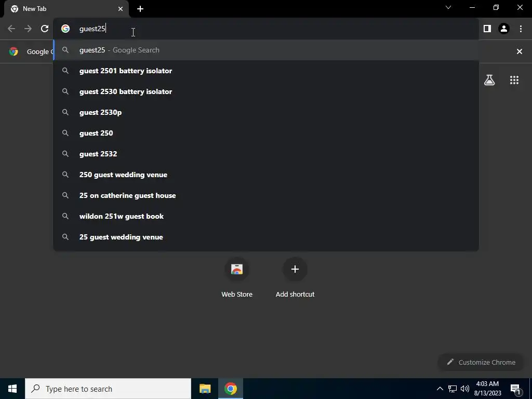Open Search Labs beaker icon
Viewport: 532px width, 399px height.
(x=489, y=80)
